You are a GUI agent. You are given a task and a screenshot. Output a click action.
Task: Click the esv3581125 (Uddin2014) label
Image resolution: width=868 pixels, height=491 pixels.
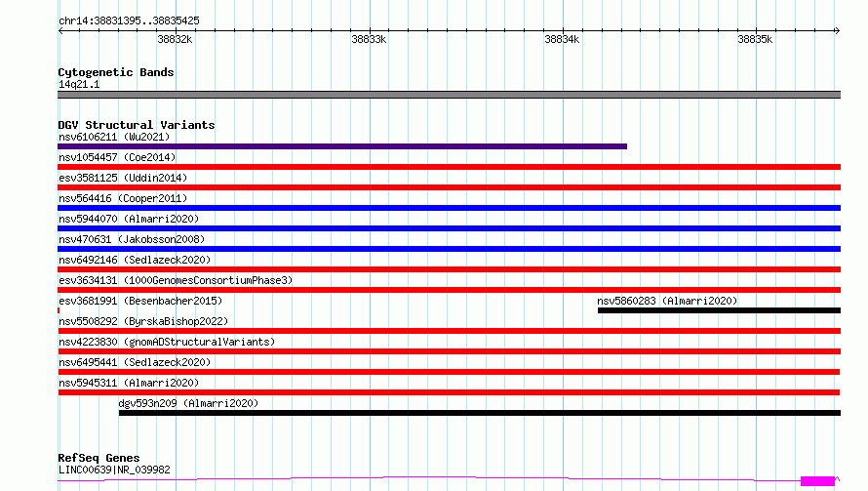click(123, 178)
